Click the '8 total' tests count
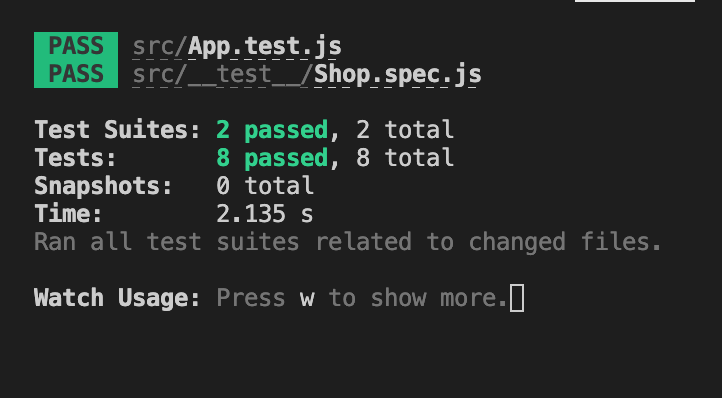This screenshot has height=398, width=722. (x=405, y=158)
